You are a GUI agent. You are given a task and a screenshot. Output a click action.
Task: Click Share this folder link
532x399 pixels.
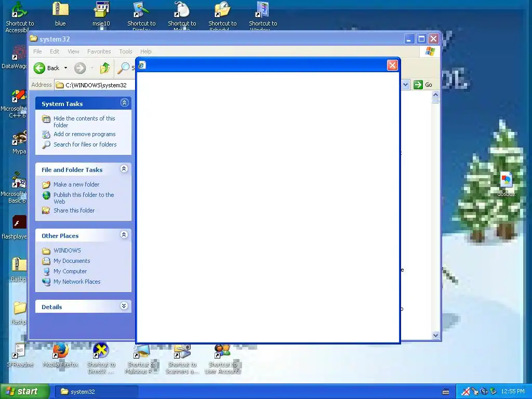[74, 210]
